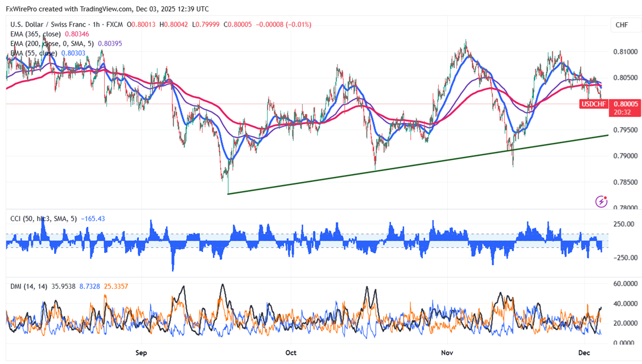Click the candle countdown timer 20:32
Image resolution: width=642 pixels, height=364 pixels.
tap(622, 112)
